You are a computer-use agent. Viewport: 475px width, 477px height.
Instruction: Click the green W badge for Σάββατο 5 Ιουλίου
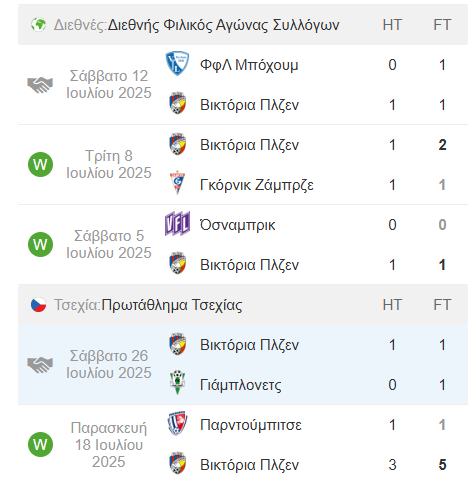[40, 244]
